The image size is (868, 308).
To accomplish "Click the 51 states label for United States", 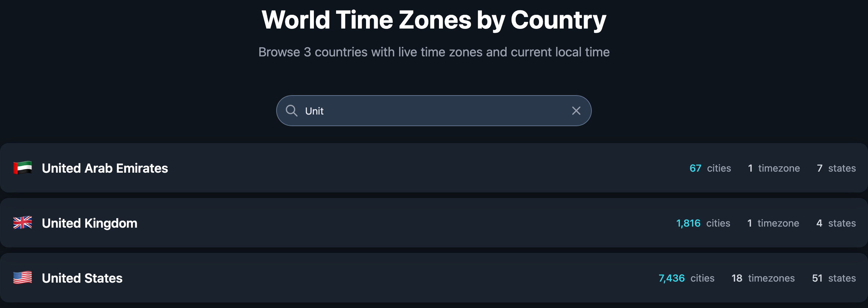I will 833,278.
